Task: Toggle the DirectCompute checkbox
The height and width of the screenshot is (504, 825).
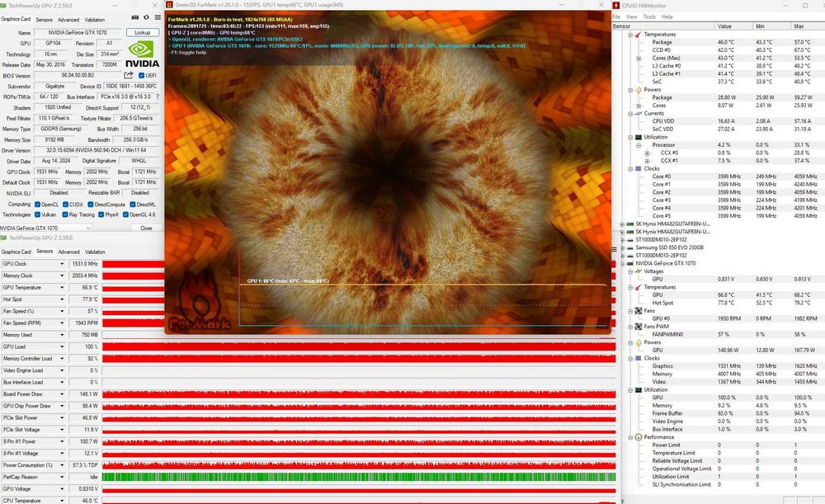Action: click(x=91, y=204)
